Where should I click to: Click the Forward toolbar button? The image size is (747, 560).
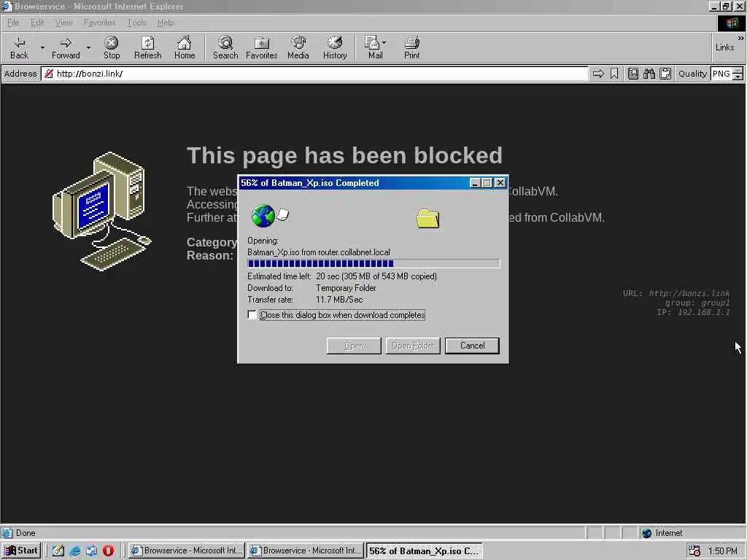pyautogui.click(x=66, y=47)
